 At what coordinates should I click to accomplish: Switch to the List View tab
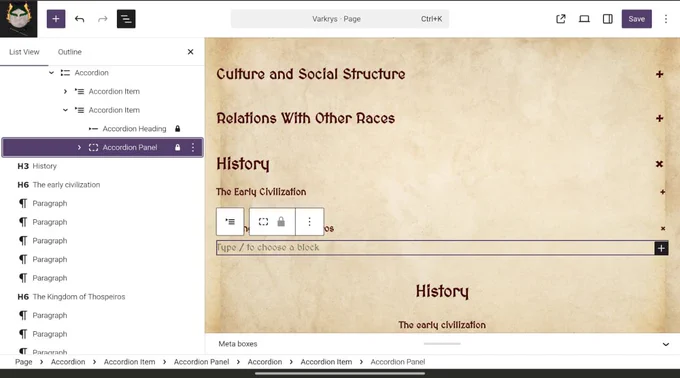24,52
